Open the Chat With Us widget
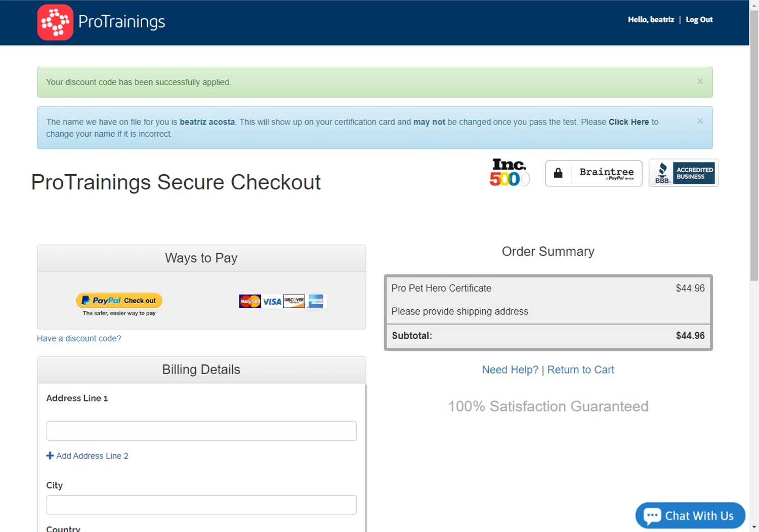Image resolution: width=759 pixels, height=532 pixels. click(x=690, y=515)
